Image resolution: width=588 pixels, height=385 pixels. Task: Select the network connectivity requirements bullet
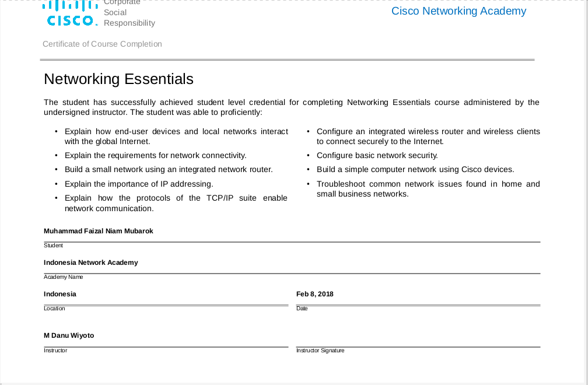(155, 155)
